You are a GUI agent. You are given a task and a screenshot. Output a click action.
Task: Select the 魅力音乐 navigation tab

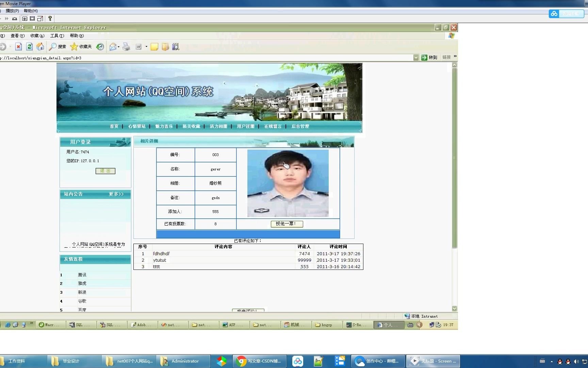point(164,126)
